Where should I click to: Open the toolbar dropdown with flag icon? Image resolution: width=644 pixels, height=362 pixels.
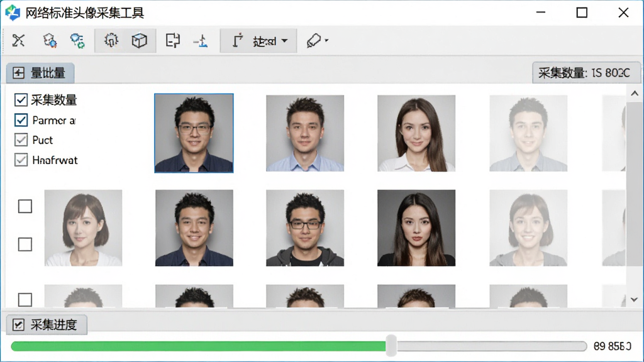[258, 41]
